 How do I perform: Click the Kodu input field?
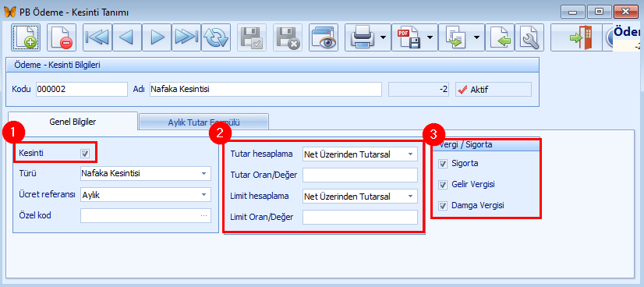click(82, 89)
